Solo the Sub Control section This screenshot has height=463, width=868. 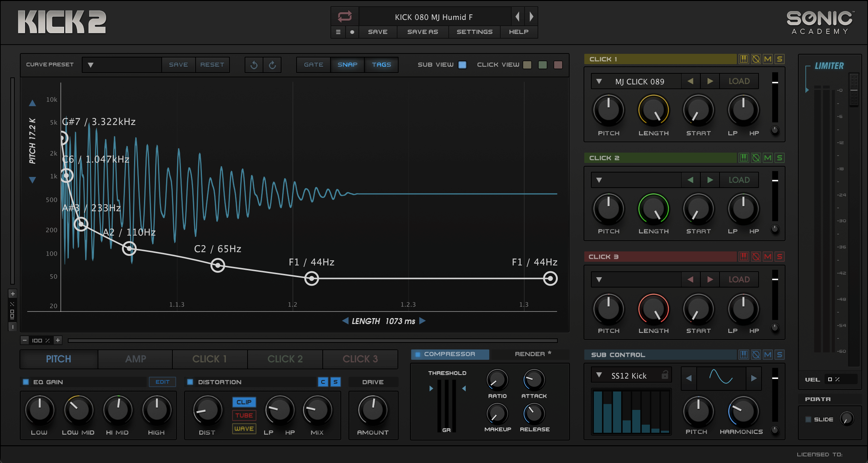pyautogui.click(x=780, y=355)
